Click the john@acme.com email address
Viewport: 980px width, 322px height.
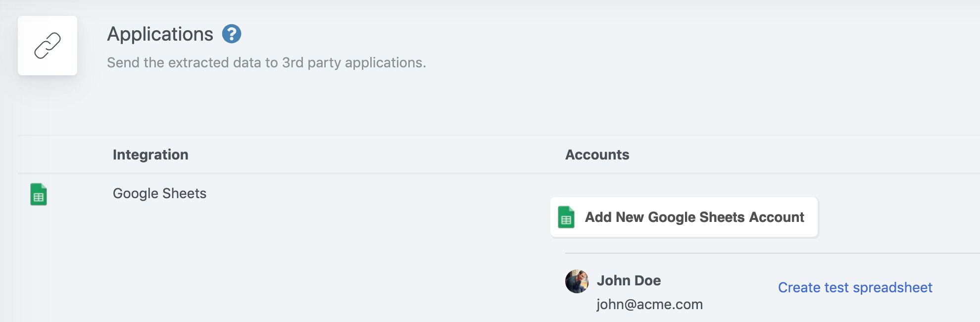click(x=649, y=304)
